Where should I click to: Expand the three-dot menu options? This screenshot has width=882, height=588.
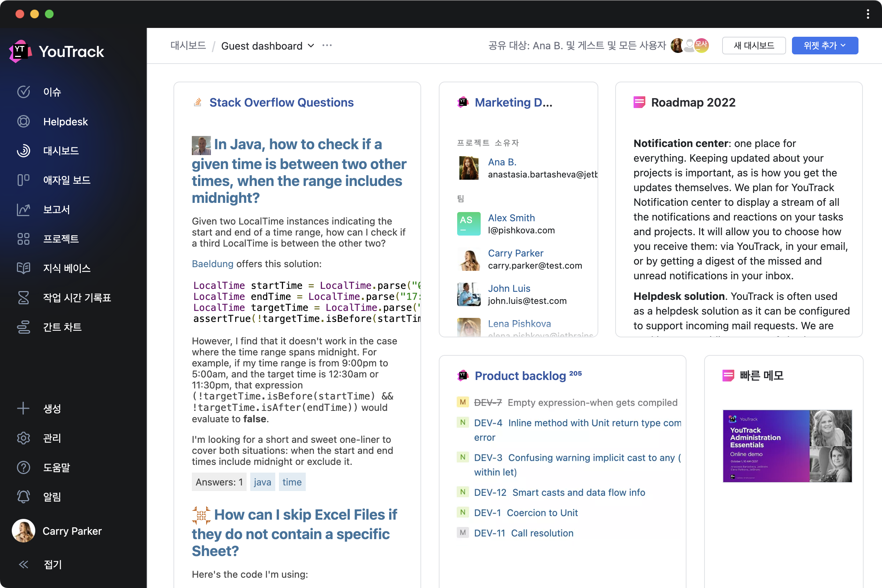(328, 45)
